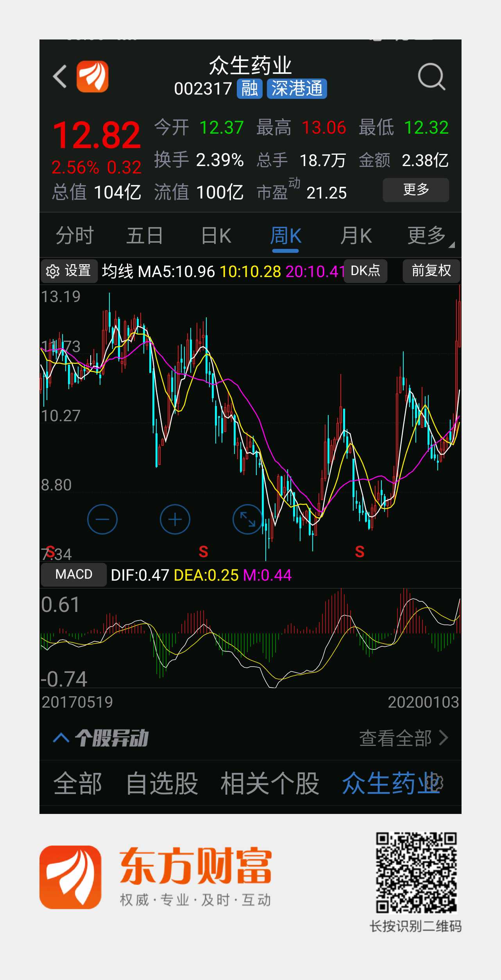Screen dimensions: 501x980
Task: Tap M:0.44 MACD value
Action: [267, 575]
